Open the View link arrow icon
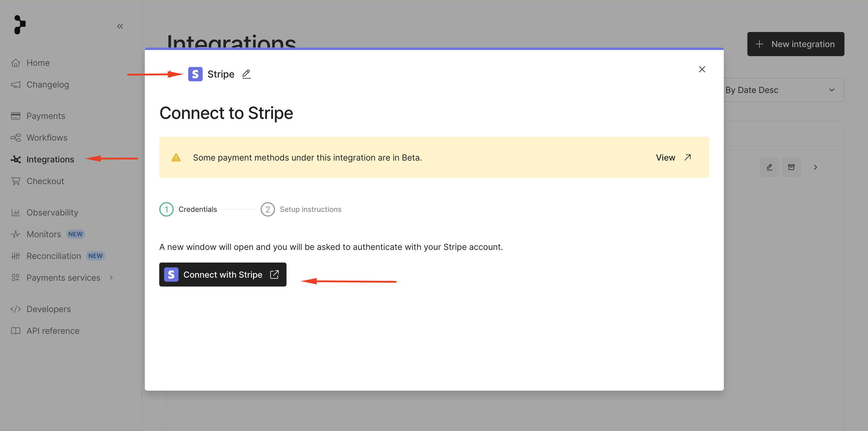 click(x=688, y=158)
